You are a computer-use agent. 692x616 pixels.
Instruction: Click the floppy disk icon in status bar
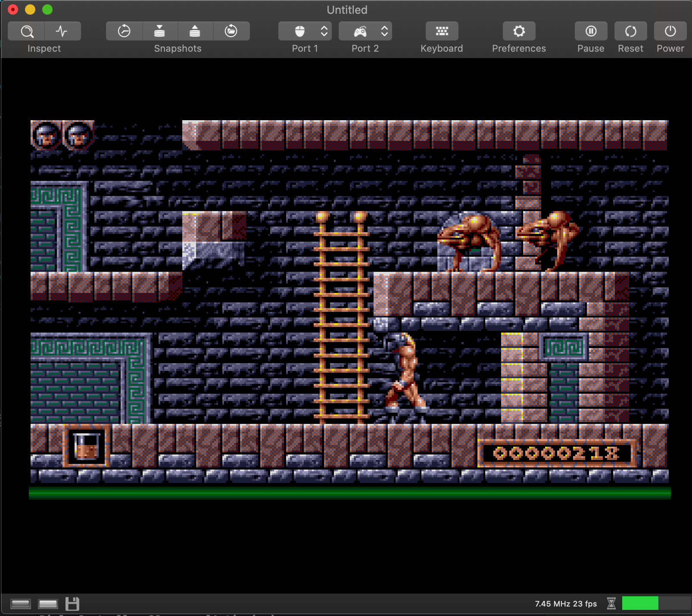coord(72,604)
